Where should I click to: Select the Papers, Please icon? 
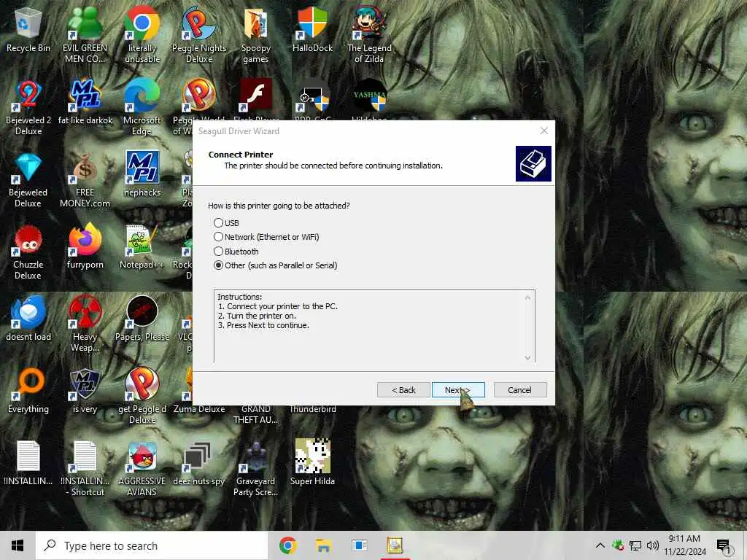point(142,319)
